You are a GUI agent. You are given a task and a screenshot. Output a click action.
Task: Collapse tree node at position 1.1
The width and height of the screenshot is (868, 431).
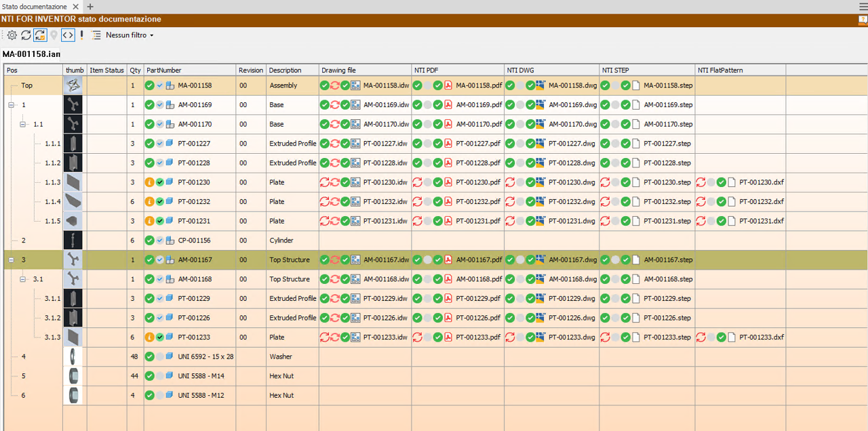(22, 125)
